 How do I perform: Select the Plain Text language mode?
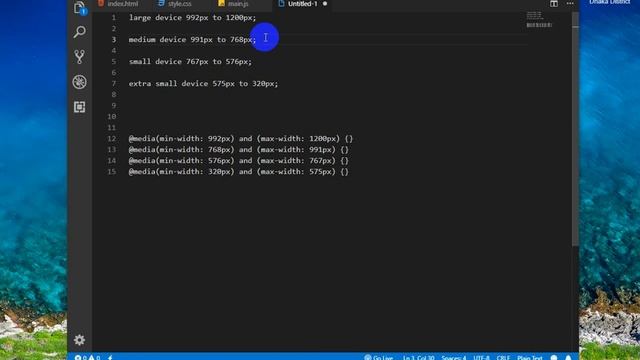[x=530, y=358]
